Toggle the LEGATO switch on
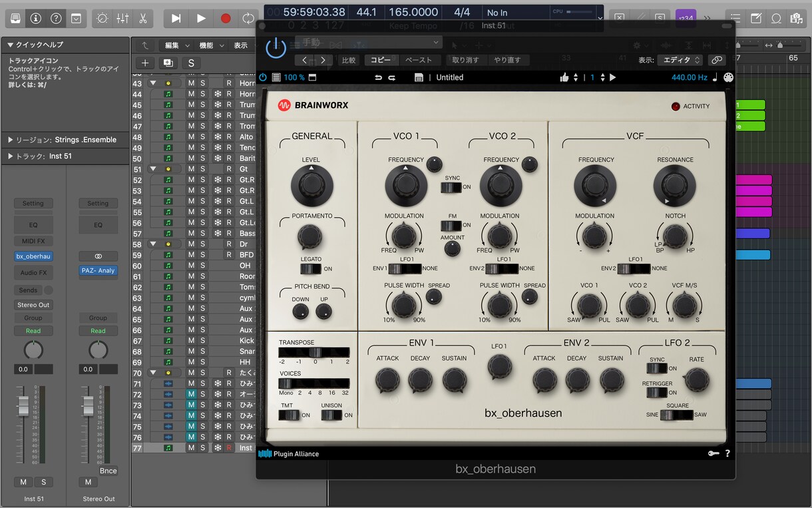The width and height of the screenshot is (812, 508). coord(310,269)
